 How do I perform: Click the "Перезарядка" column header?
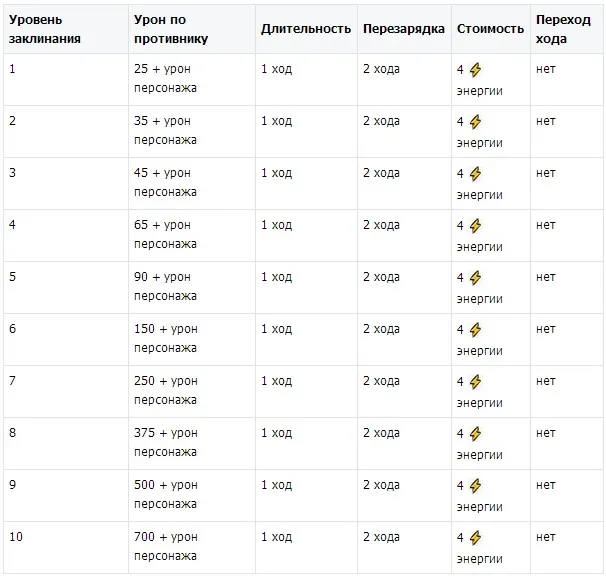[403, 30]
